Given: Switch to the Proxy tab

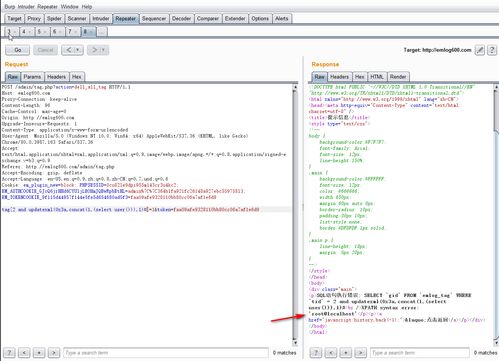Looking at the screenshot, I should [x=34, y=19].
